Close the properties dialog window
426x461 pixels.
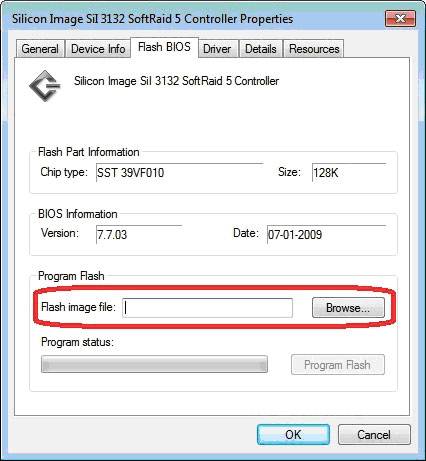click(400, 19)
